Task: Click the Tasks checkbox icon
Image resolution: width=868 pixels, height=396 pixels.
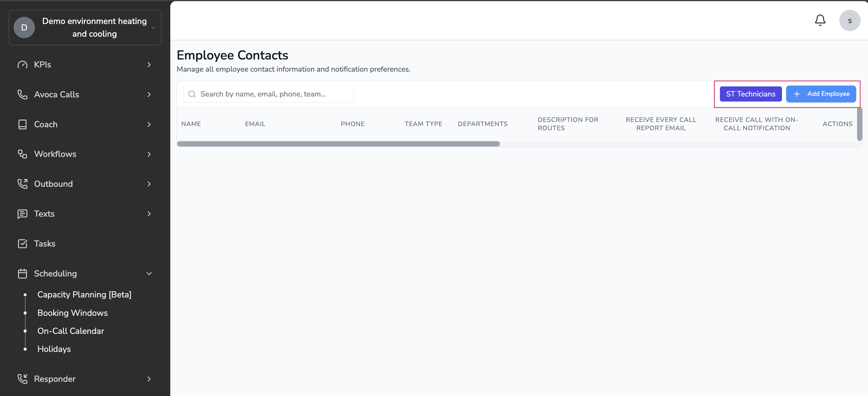Action: (22, 244)
